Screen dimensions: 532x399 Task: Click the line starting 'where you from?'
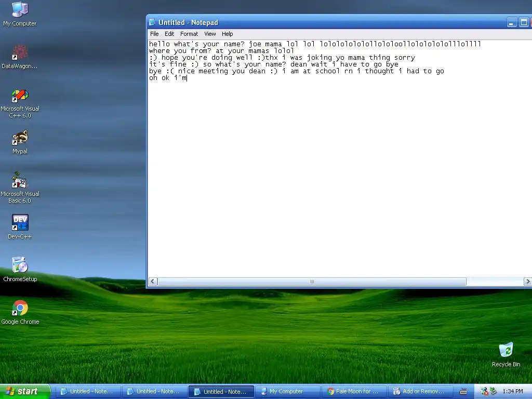click(x=221, y=51)
